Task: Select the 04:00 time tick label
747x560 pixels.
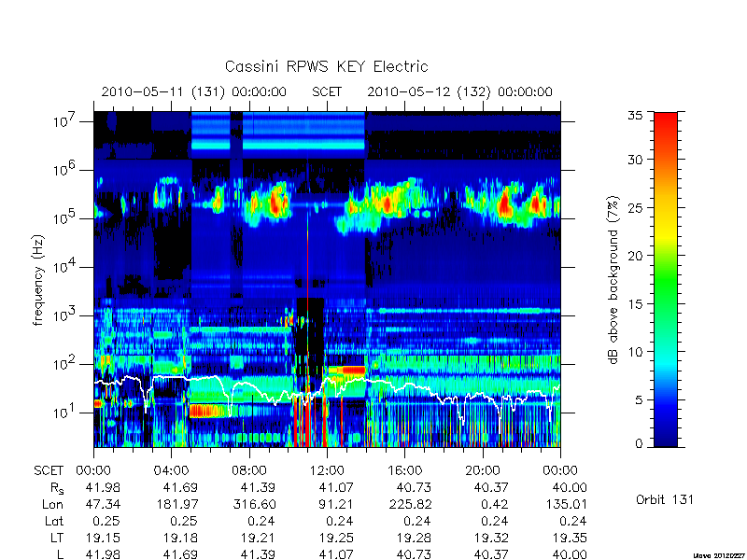Action: (171, 471)
